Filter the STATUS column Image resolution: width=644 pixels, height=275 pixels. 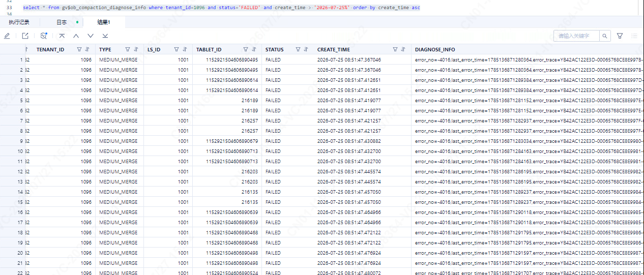pos(298,50)
